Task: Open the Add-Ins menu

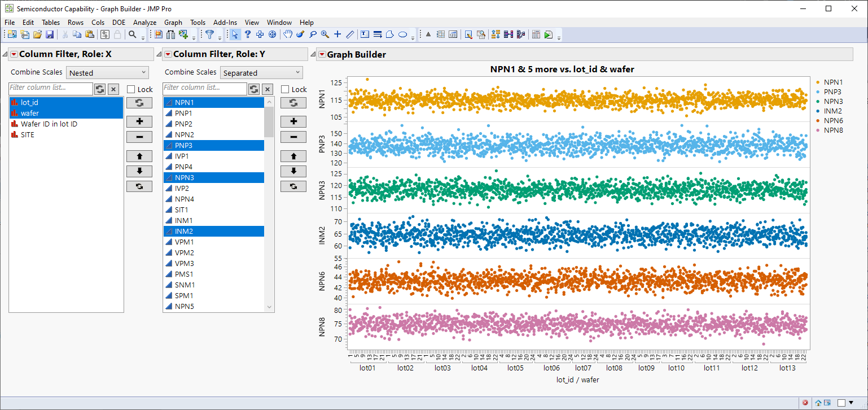Action: pyautogui.click(x=225, y=23)
